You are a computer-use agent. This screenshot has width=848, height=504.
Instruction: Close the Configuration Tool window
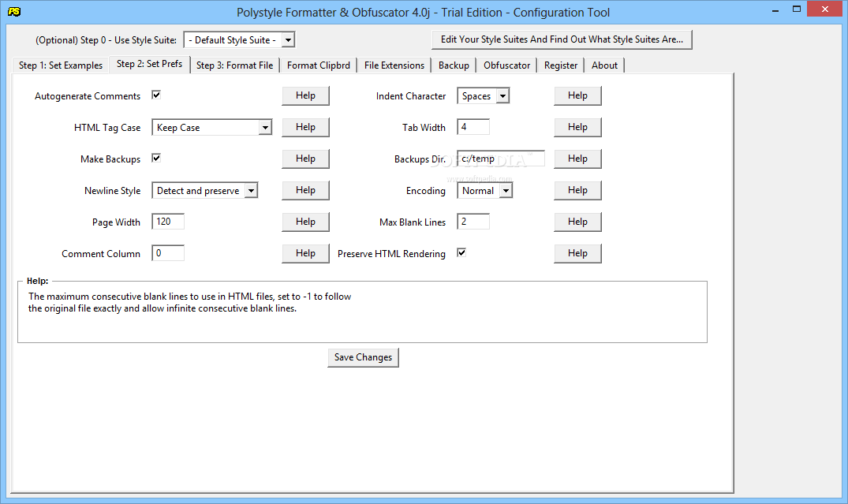tap(825, 9)
